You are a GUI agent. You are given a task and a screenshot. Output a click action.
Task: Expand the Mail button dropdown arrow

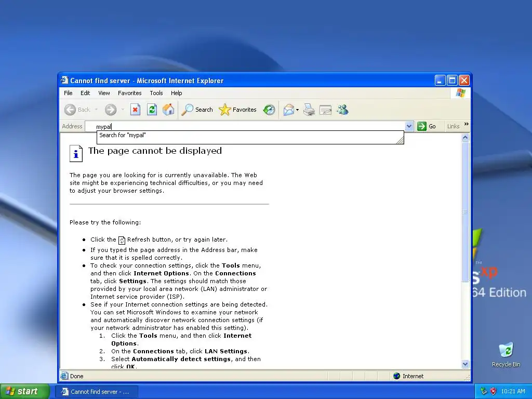298,110
